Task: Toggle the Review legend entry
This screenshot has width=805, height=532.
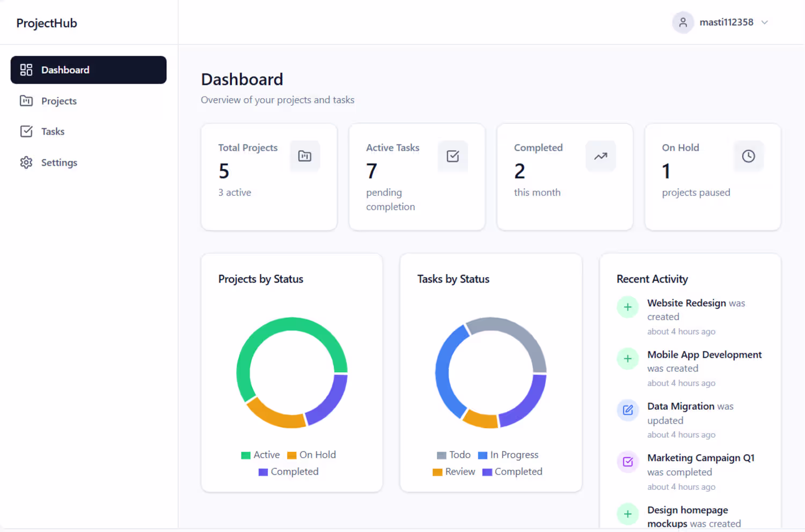Action: click(453, 471)
